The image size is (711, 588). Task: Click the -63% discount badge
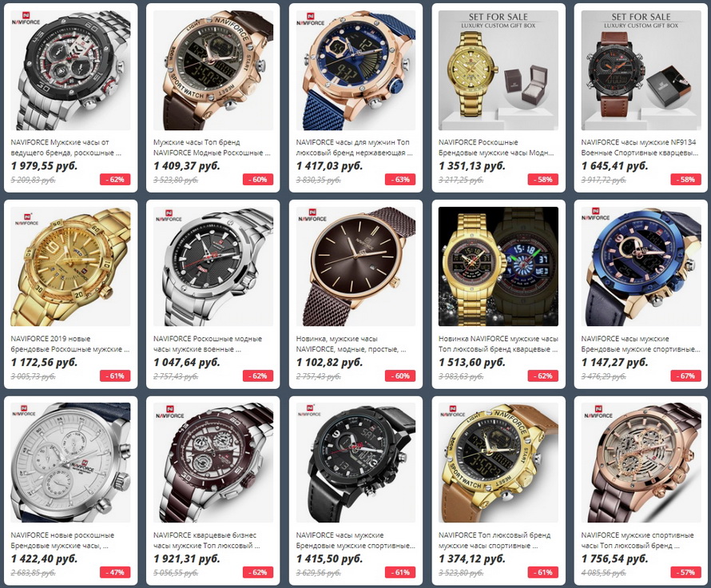400,180
